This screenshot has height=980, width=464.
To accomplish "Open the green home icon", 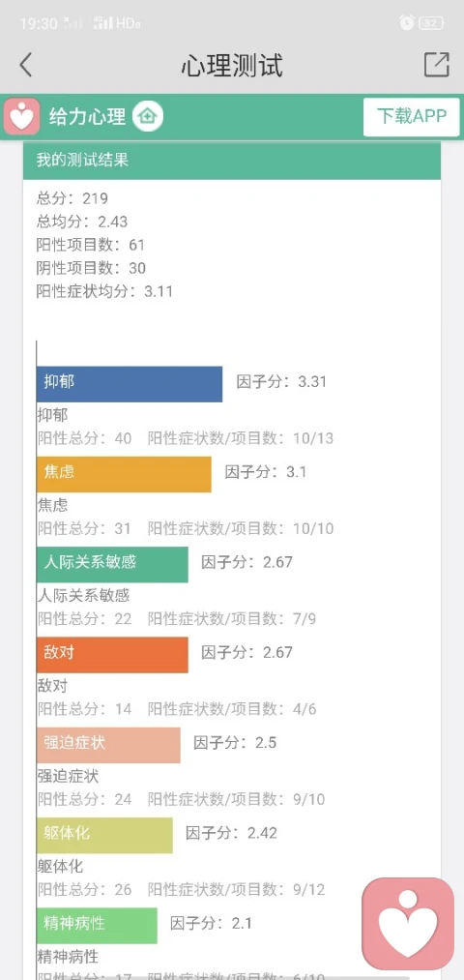I will (x=147, y=116).
